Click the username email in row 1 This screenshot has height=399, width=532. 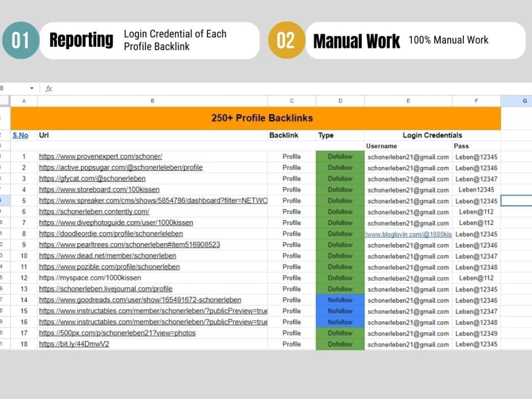(x=408, y=157)
